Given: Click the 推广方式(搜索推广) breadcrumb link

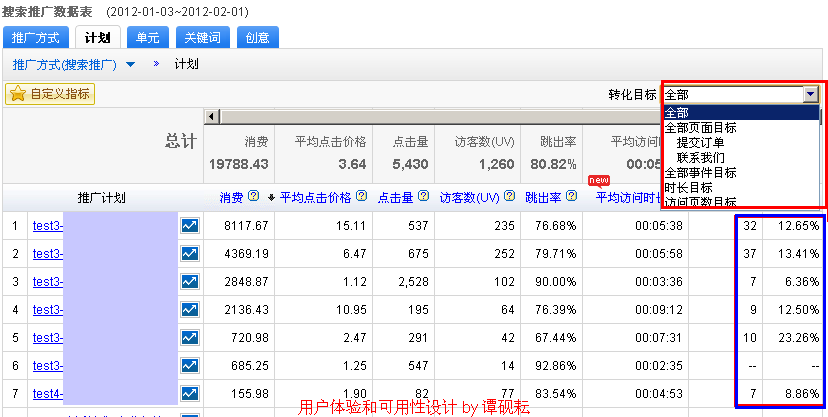Looking at the screenshot, I should pos(64,65).
